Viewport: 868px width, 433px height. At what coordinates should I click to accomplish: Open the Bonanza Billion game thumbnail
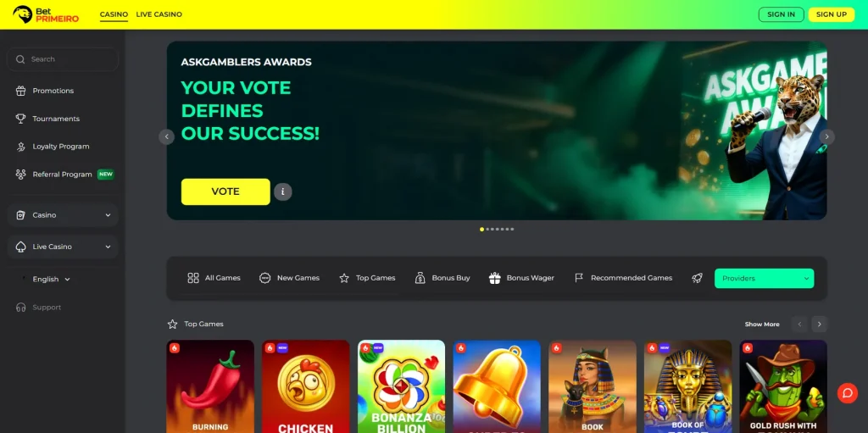click(x=401, y=386)
